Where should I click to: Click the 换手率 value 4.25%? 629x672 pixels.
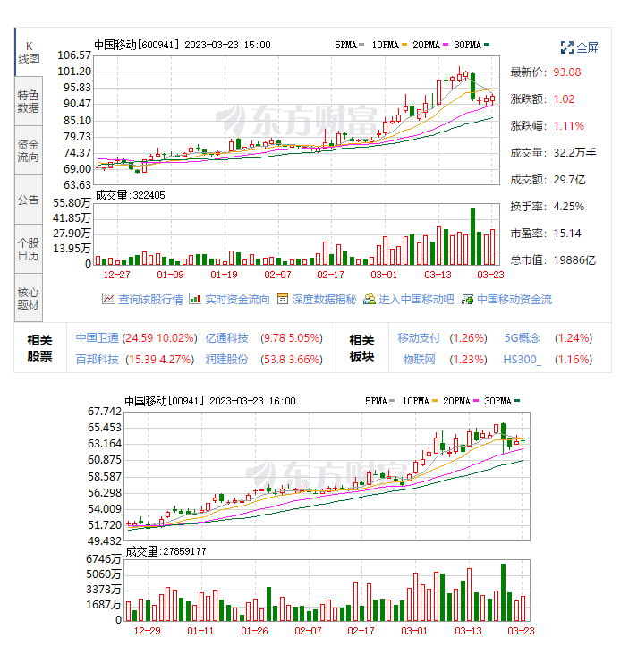coord(568,207)
